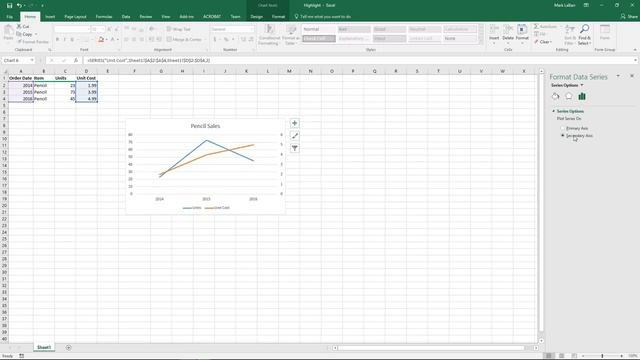
Task: Select Series Options bar chart icon
Action: [x=582, y=96]
